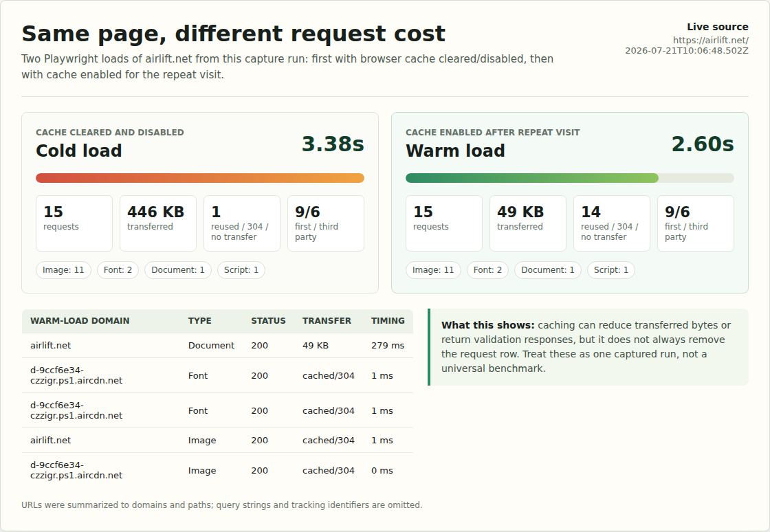Click the Warm load title
This screenshot has width=770, height=532.
coord(455,151)
